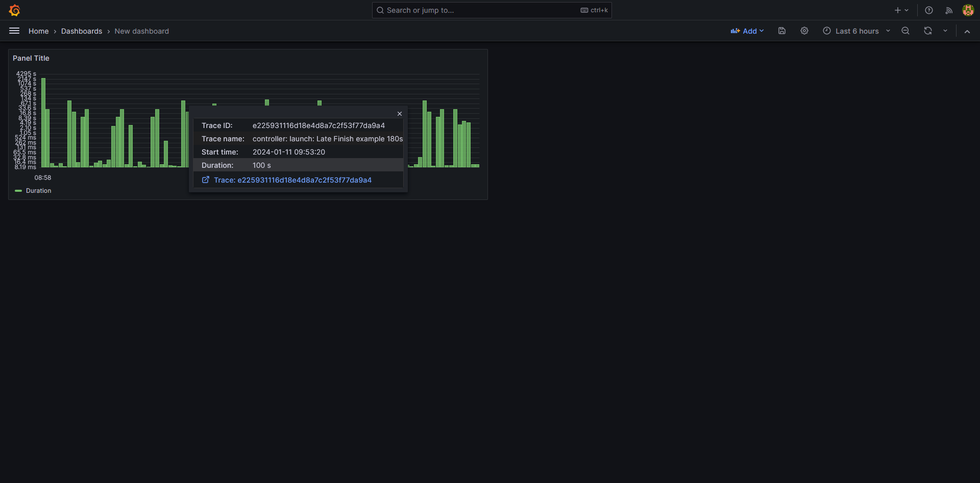Viewport: 980px width, 483px height.
Task: Open the help question mark icon
Action: click(928, 10)
